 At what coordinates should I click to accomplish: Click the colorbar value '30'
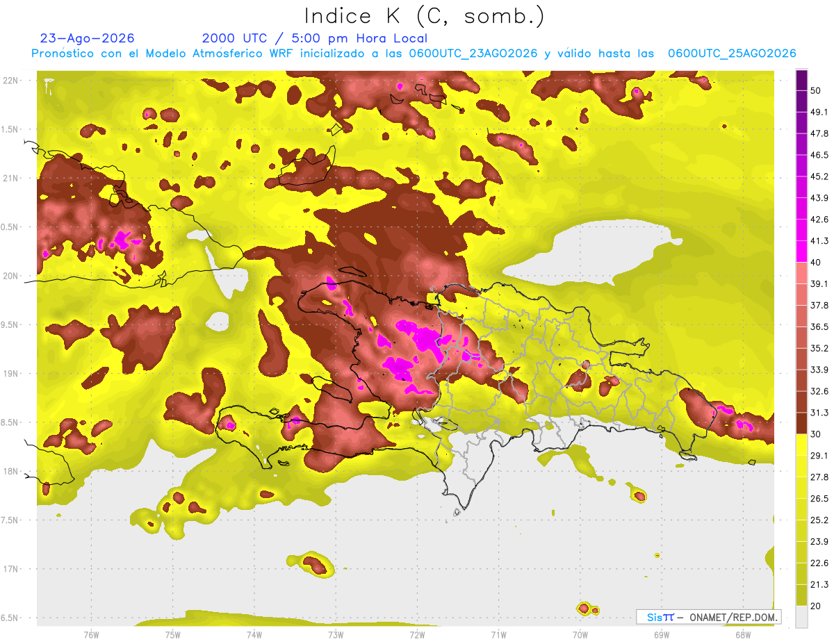pyautogui.click(x=816, y=434)
